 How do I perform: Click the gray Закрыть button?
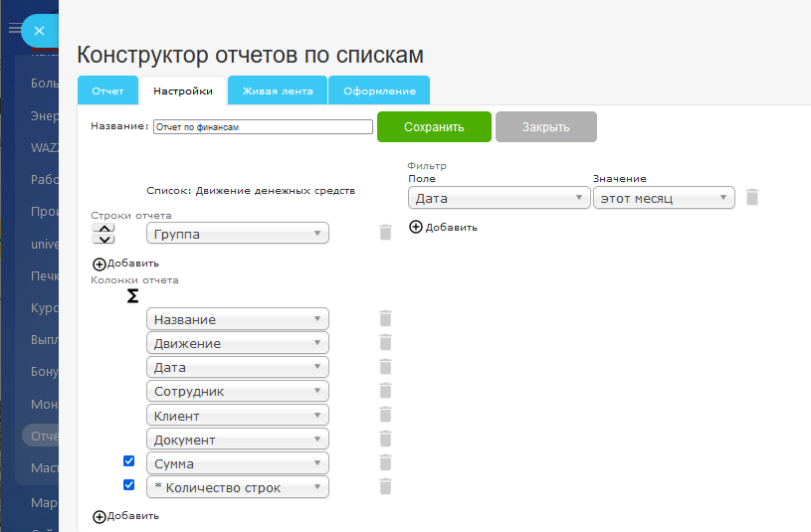545,127
